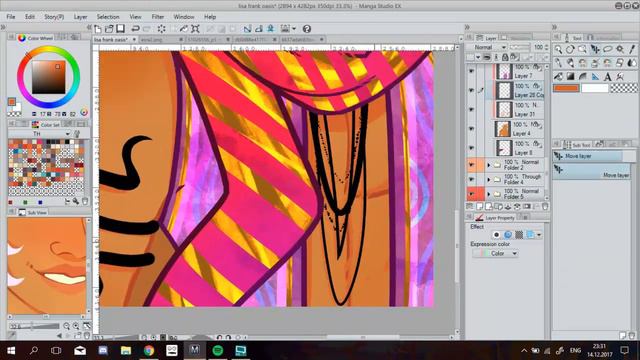Toggle the Border effect circle icon
This screenshot has height=360, width=640.
(496, 235)
